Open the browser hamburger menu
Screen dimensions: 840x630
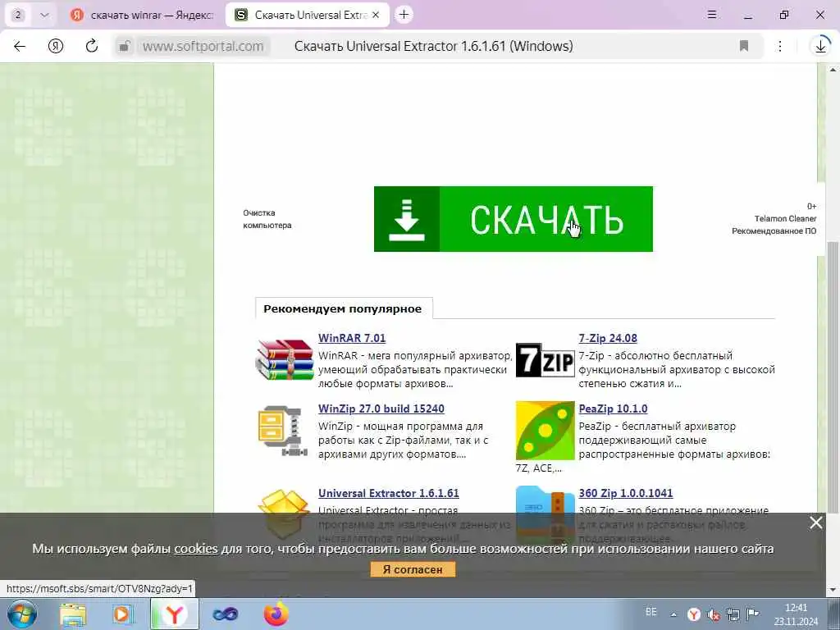(712, 15)
